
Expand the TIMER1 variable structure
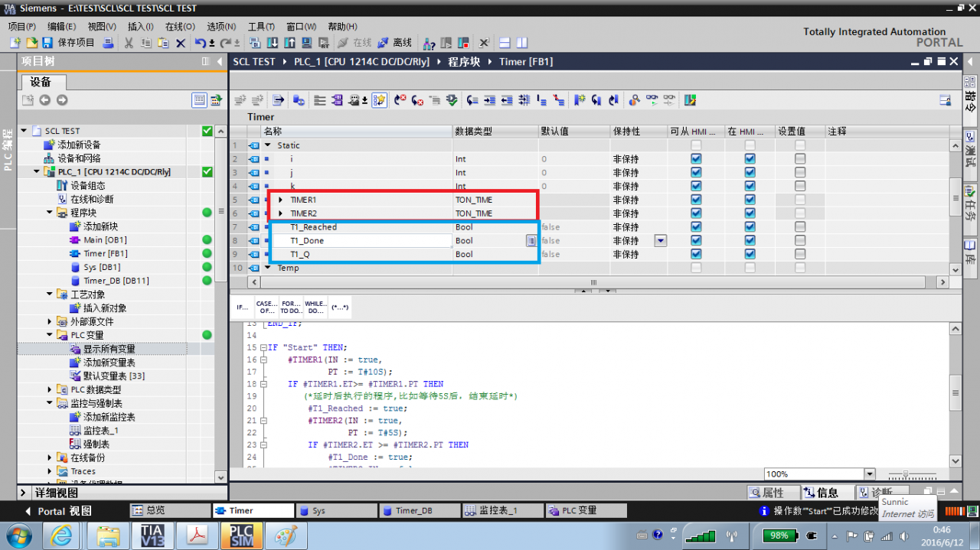pyautogui.click(x=280, y=200)
